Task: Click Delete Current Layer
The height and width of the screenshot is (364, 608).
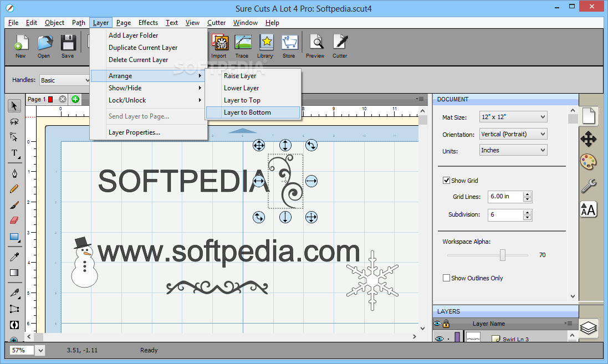Action: click(x=148, y=60)
